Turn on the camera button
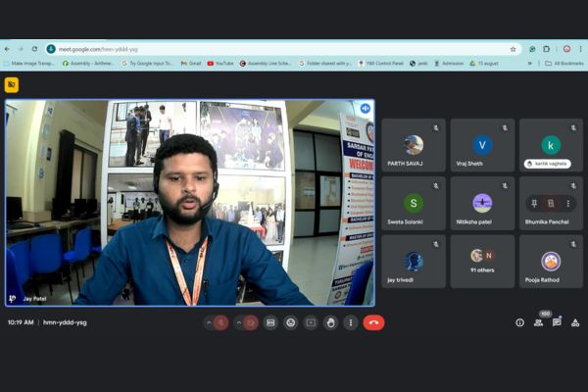The image size is (588, 392). [x=251, y=322]
